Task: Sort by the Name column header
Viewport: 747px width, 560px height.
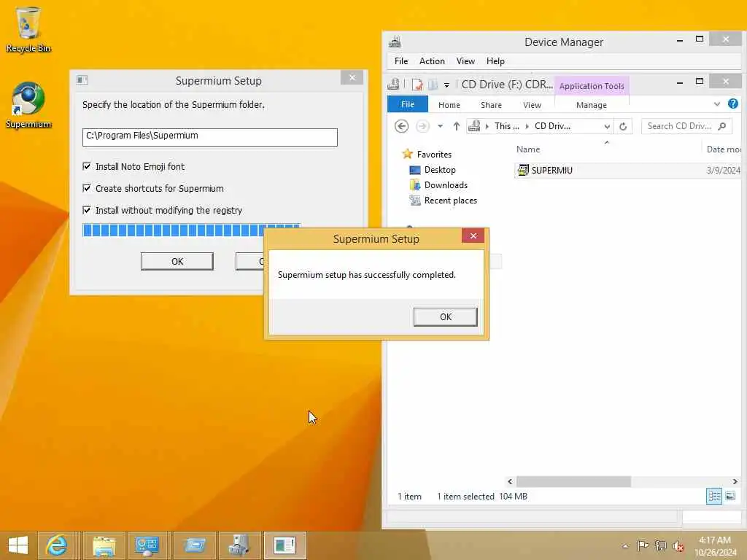Action: click(528, 149)
